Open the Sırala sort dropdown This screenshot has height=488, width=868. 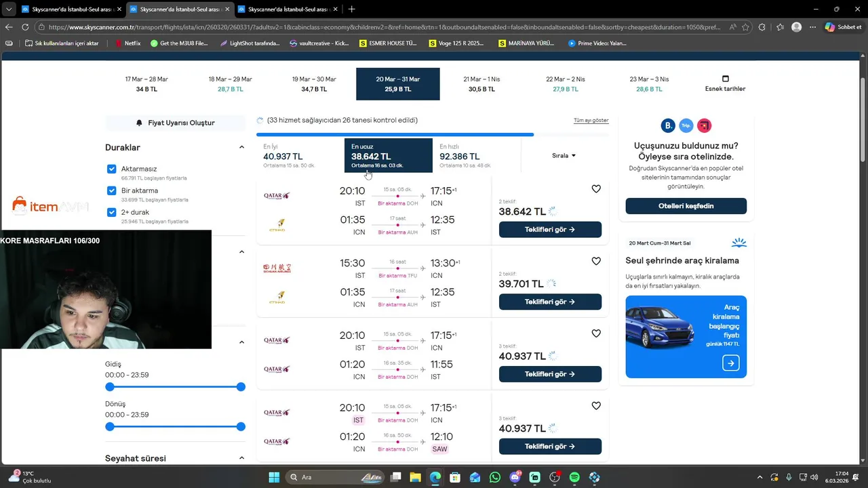(x=564, y=155)
